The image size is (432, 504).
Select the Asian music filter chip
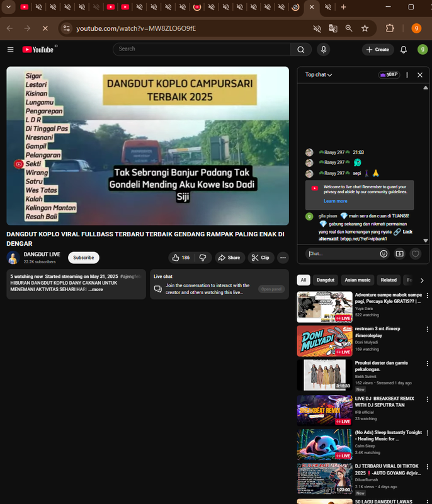[358, 280]
